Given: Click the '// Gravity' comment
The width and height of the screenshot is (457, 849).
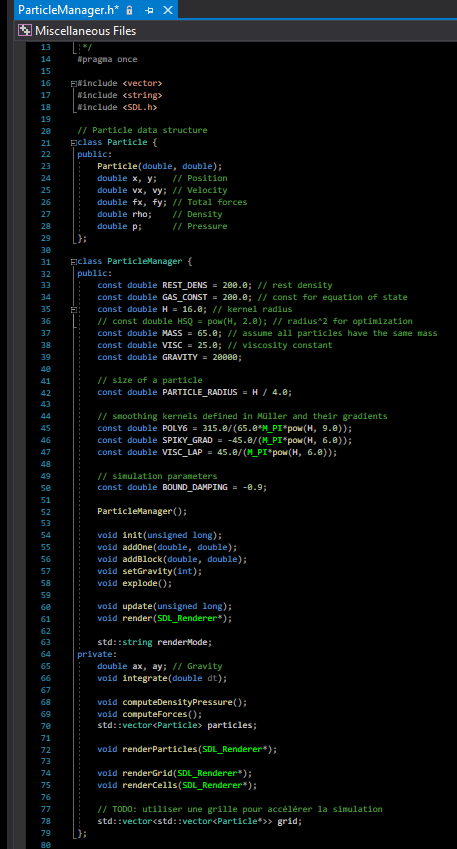Looking at the screenshot, I should coord(198,667).
